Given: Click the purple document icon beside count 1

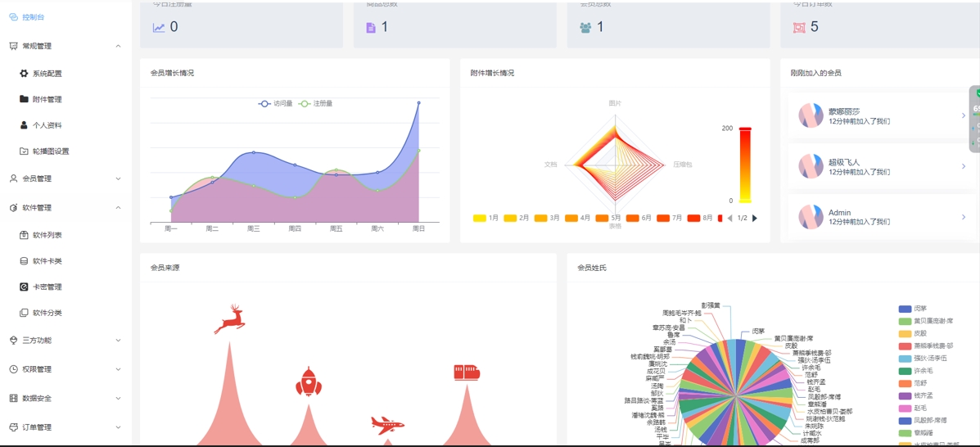Looking at the screenshot, I should click(x=371, y=27).
